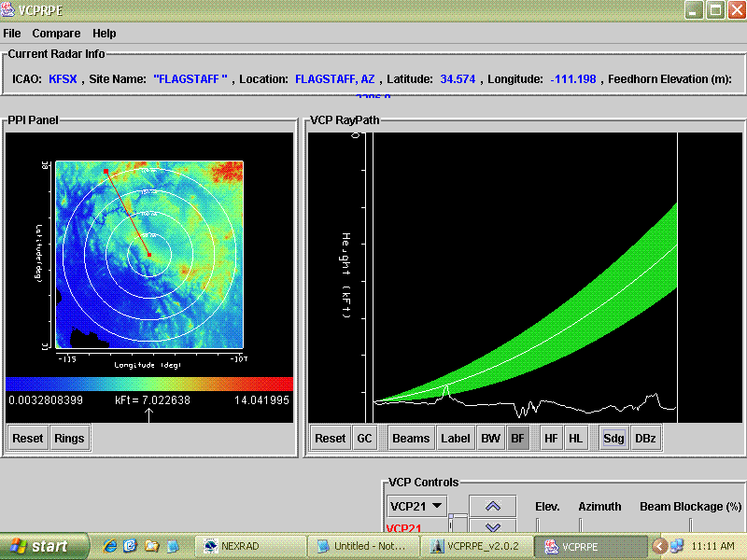Open the Help menu
Screen dimensions: 747x560
105,33
